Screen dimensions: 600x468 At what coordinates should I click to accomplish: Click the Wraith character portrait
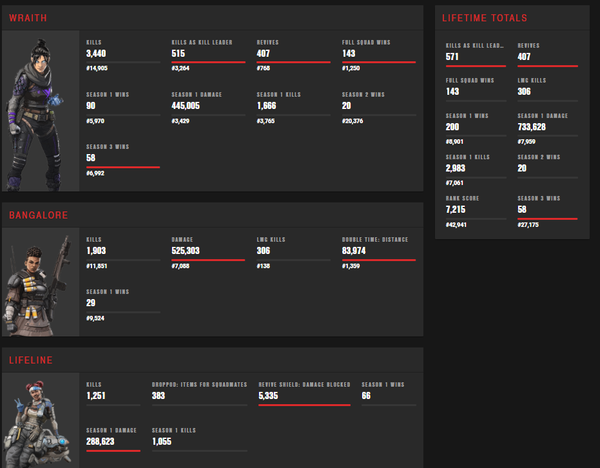[x=40, y=111]
